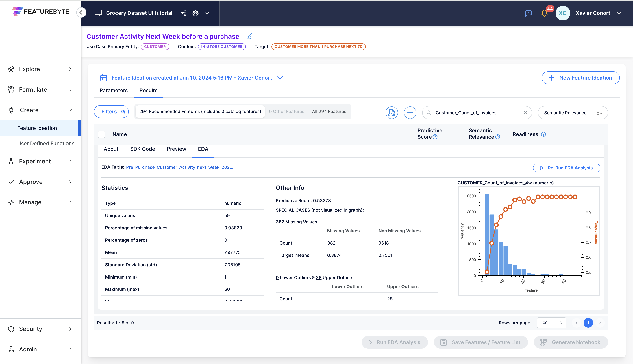Click the CUSTOMER entity tag
This screenshot has width=633, height=364.
tap(155, 46)
